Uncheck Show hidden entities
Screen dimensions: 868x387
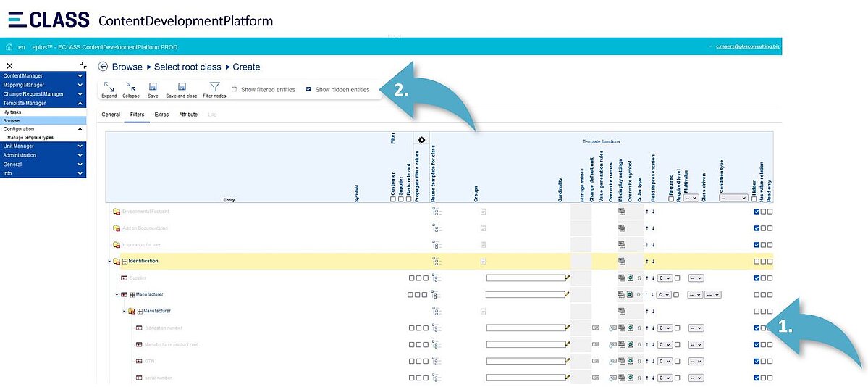(308, 90)
